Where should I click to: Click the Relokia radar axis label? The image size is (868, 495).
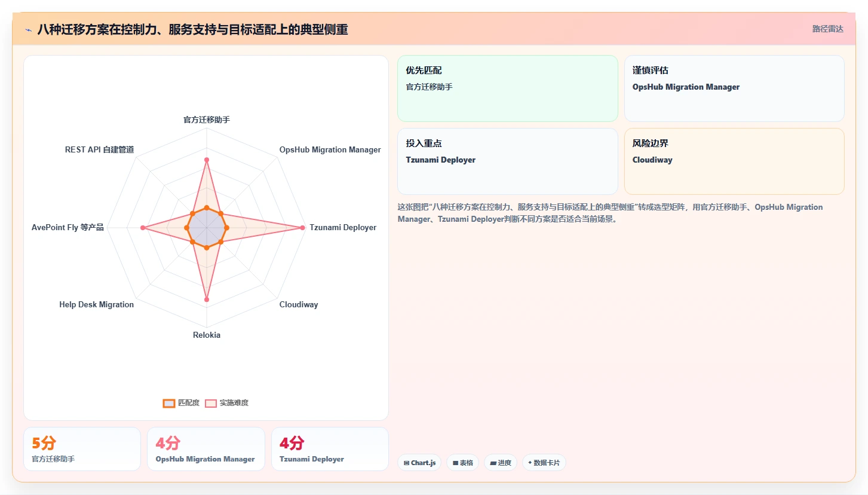tap(207, 335)
